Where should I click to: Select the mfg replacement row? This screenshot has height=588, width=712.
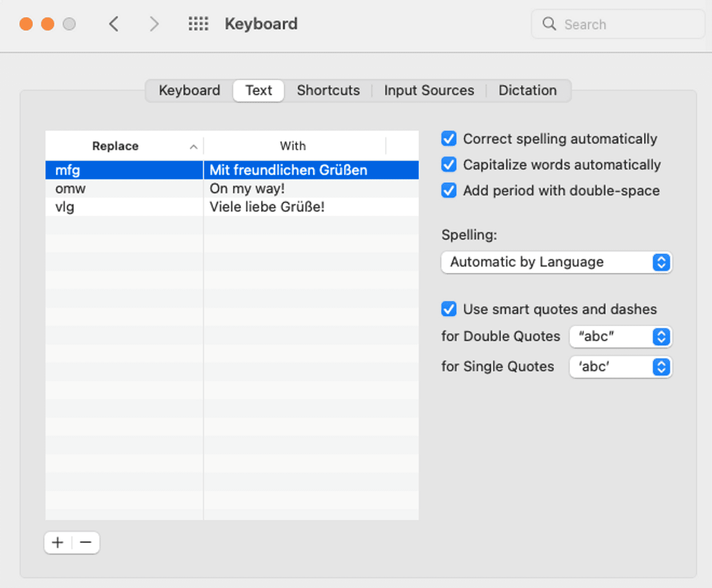tap(232, 170)
